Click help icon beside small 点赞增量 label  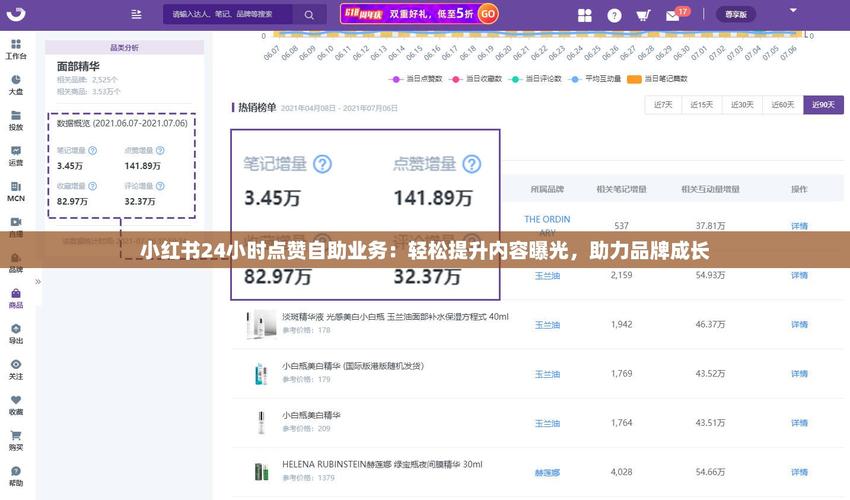tap(160, 150)
